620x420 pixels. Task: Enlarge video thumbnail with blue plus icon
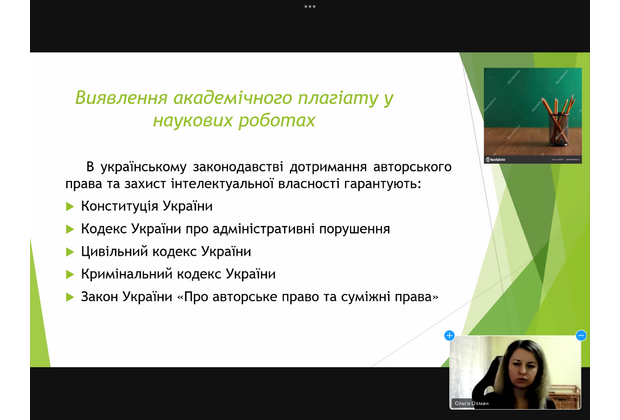tap(449, 336)
